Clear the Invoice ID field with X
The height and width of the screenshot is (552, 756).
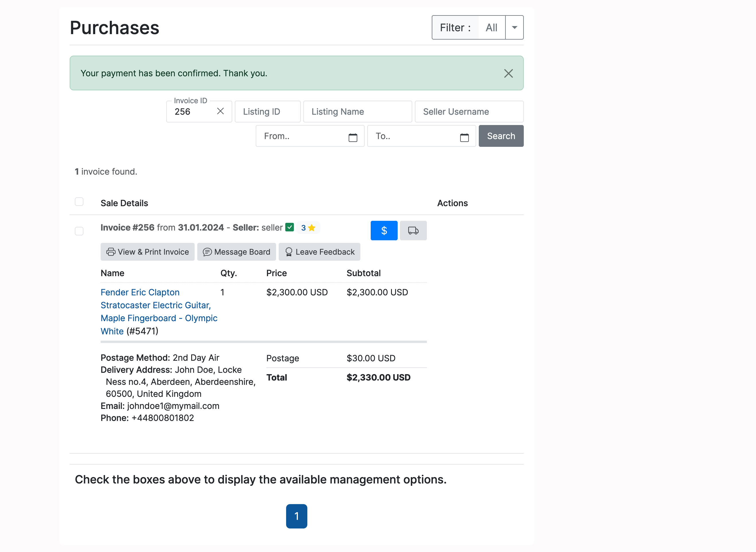coord(220,111)
